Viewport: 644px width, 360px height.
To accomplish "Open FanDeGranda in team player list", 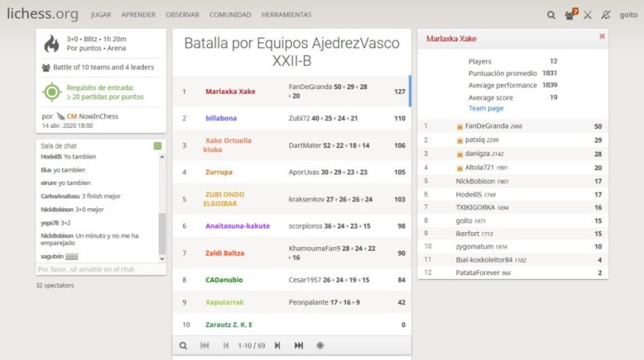I will (x=483, y=126).
